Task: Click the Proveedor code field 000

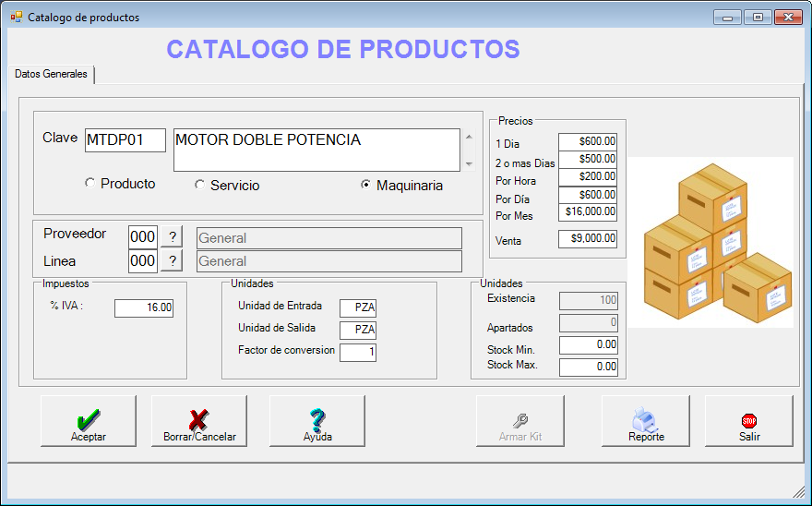Action: coord(143,237)
